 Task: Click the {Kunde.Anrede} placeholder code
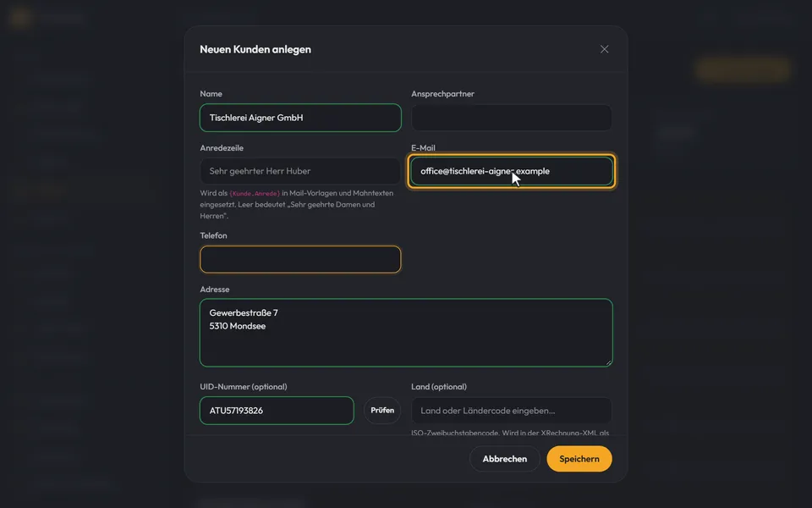point(255,193)
